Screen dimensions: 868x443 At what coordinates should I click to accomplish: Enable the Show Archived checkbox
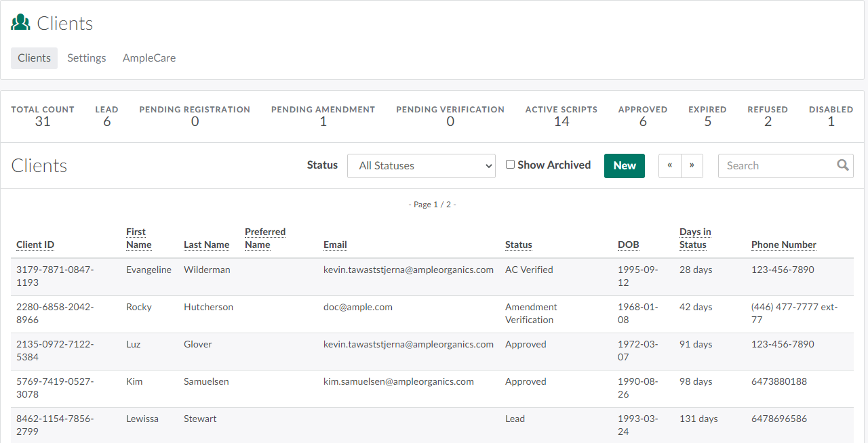pyautogui.click(x=511, y=165)
